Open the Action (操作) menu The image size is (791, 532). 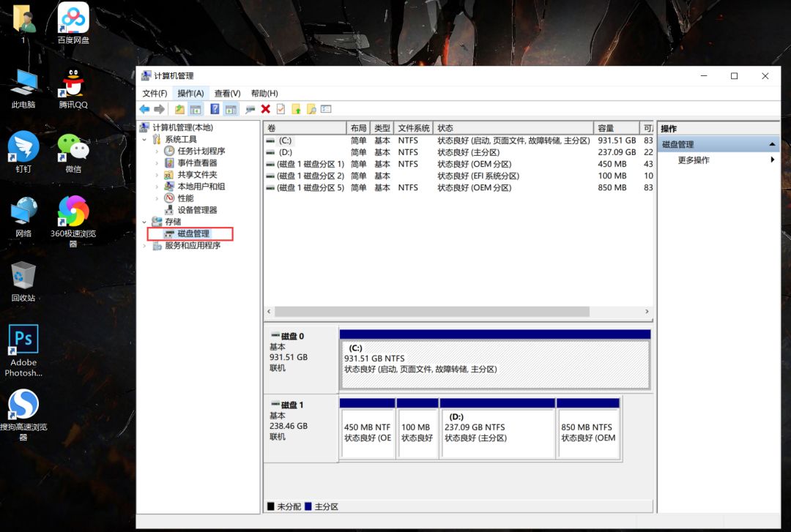[190, 93]
